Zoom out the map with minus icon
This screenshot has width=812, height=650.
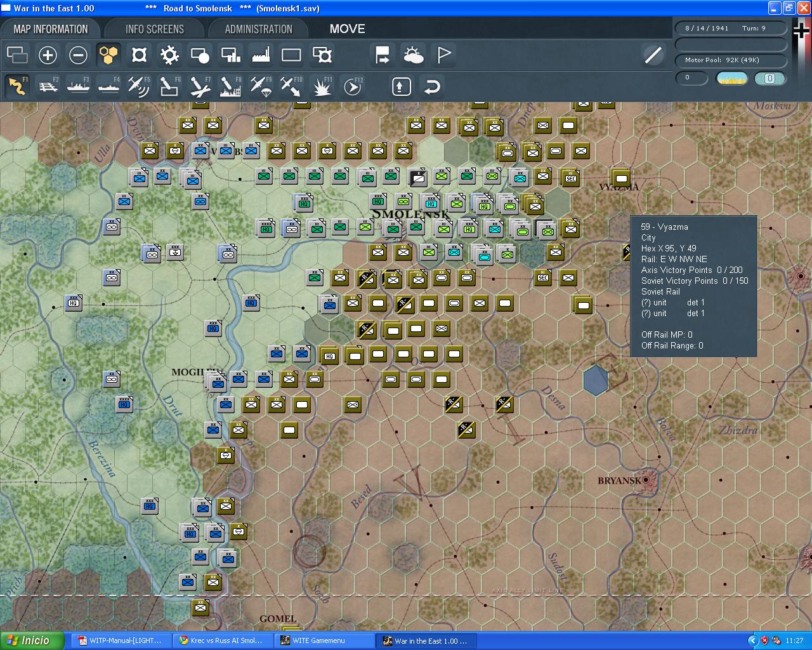tap(78, 55)
